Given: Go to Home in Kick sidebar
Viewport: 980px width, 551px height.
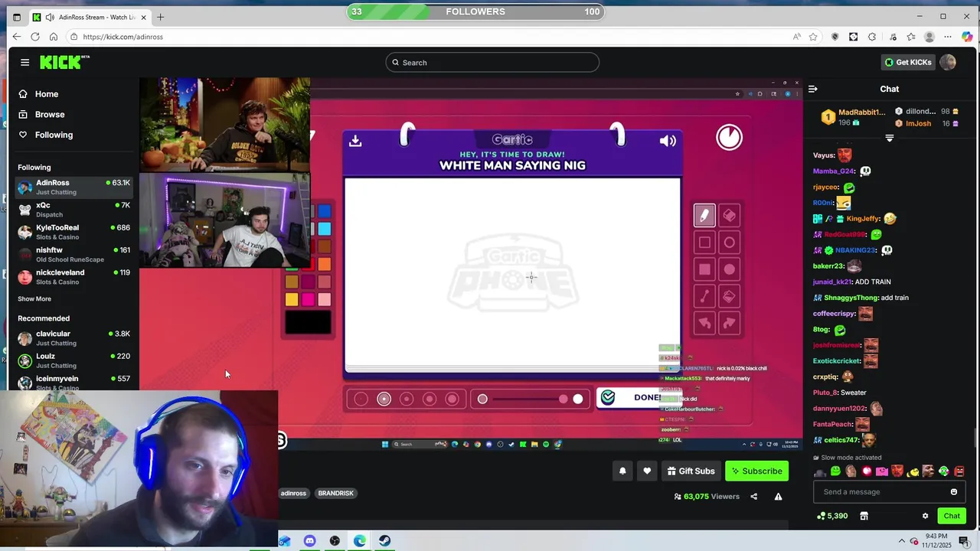Looking at the screenshot, I should [46, 94].
